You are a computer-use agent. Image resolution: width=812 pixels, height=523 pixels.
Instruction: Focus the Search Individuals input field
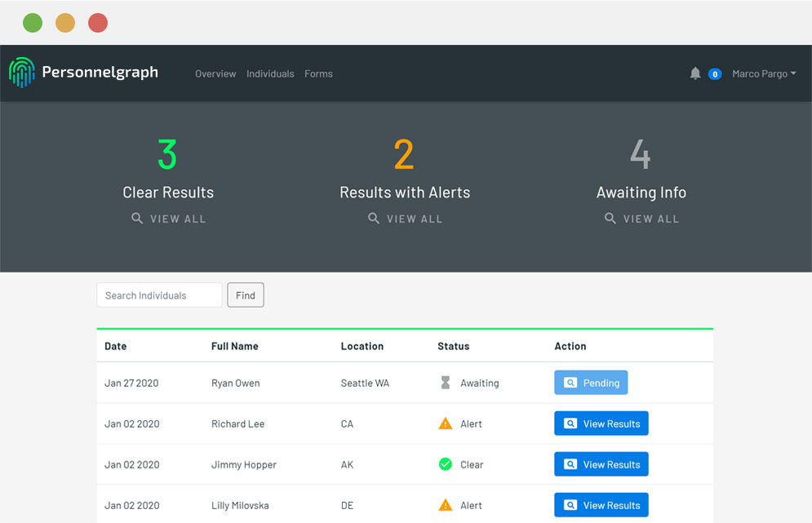[159, 295]
